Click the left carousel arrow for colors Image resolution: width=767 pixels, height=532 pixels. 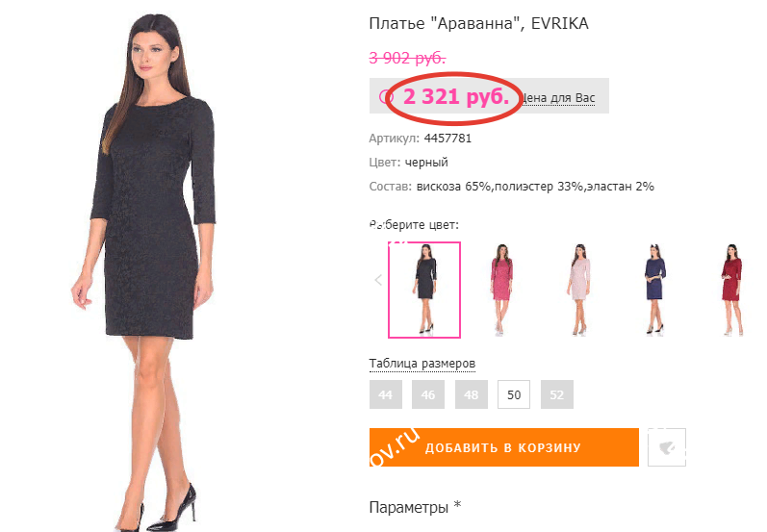378,280
